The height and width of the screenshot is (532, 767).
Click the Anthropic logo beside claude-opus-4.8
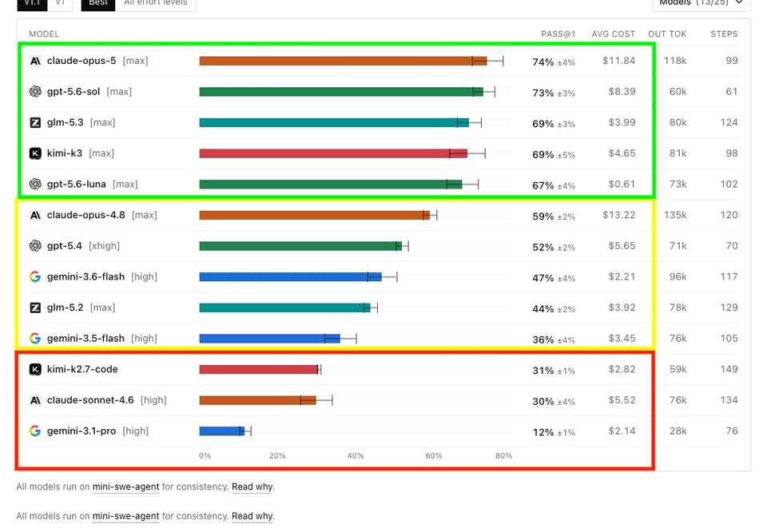pyautogui.click(x=35, y=215)
